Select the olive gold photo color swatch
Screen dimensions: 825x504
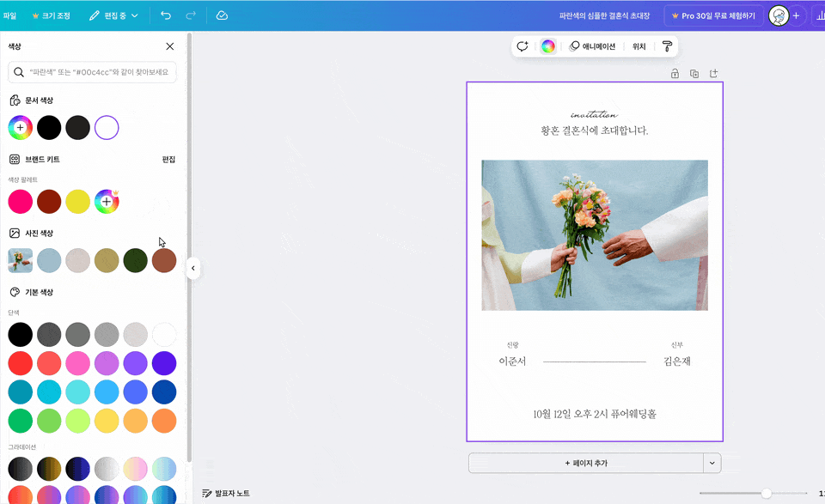[x=107, y=261]
